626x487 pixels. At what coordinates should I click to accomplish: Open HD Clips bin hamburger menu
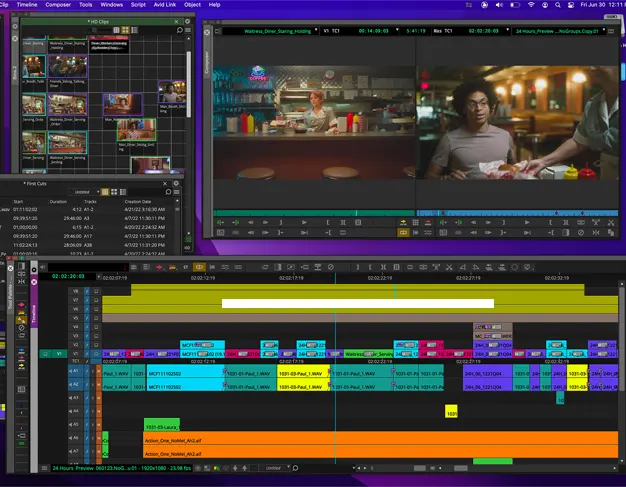tap(188, 30)
